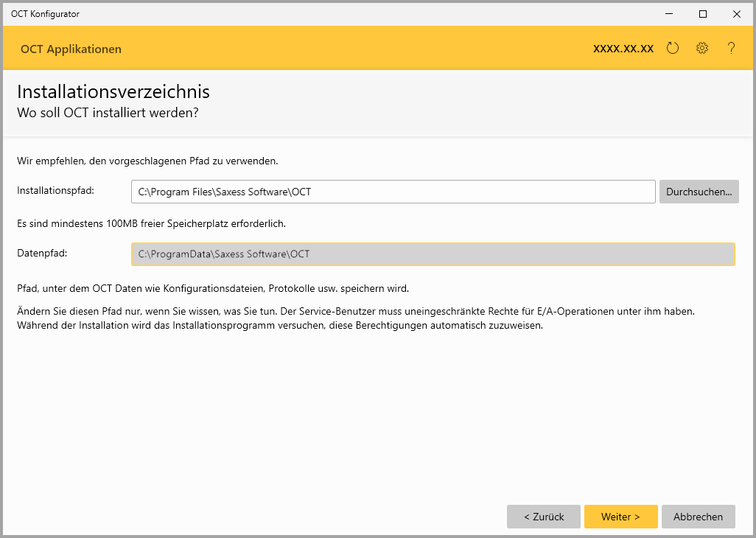The height and width of the screenshot is (538, 756).
Task: Minimize the OCT Konfigurator window
Action: (669, 13)
